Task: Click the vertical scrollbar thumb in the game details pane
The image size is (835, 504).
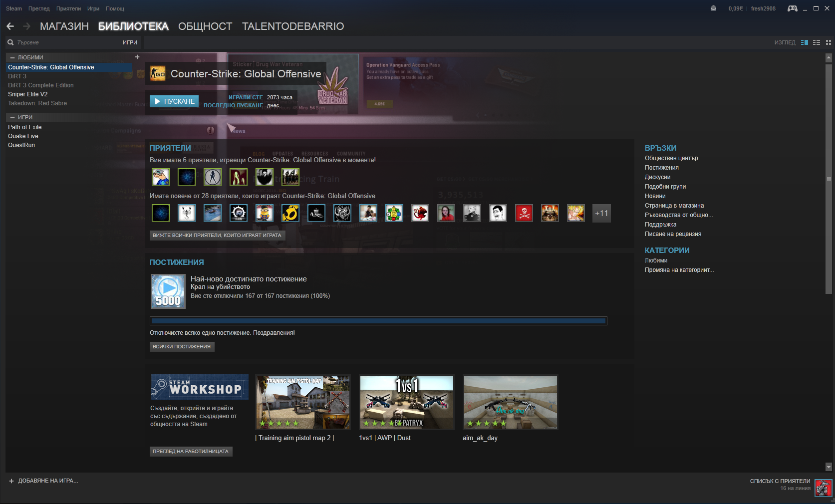Action: coord(829,178)
